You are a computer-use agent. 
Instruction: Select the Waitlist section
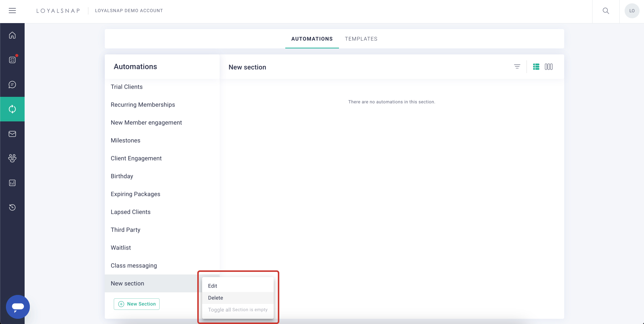[x=162, y=248]
